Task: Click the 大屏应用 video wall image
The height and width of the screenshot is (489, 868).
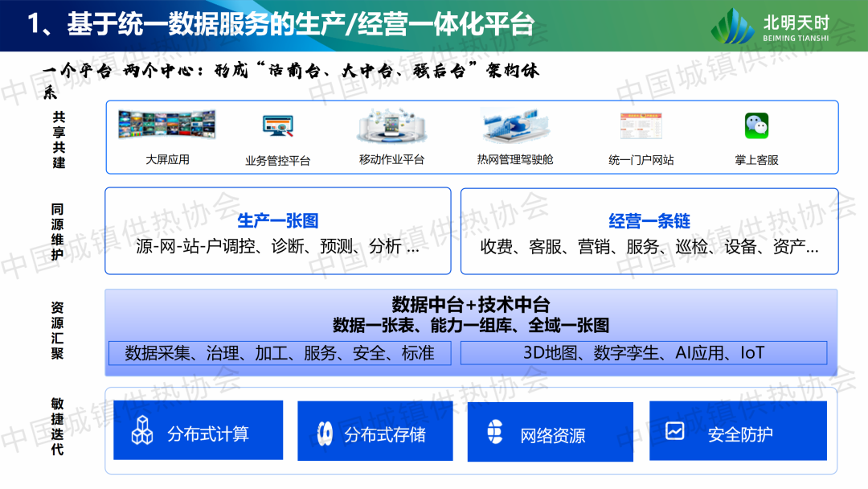Action: [166, 128]
